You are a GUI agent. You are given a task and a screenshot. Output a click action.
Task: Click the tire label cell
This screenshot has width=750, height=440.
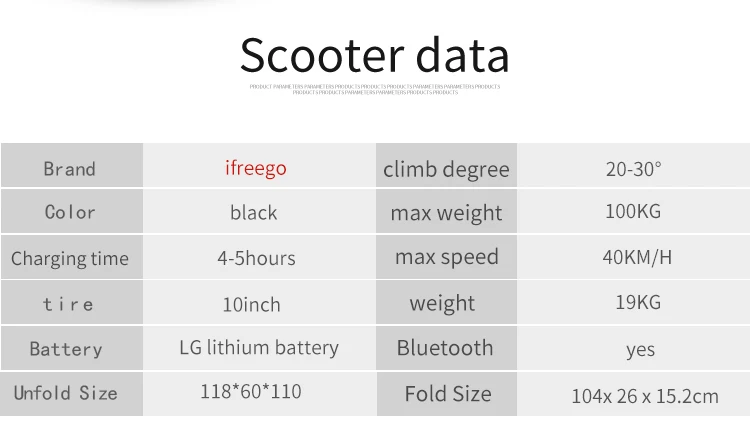click(x=69, y=304)
